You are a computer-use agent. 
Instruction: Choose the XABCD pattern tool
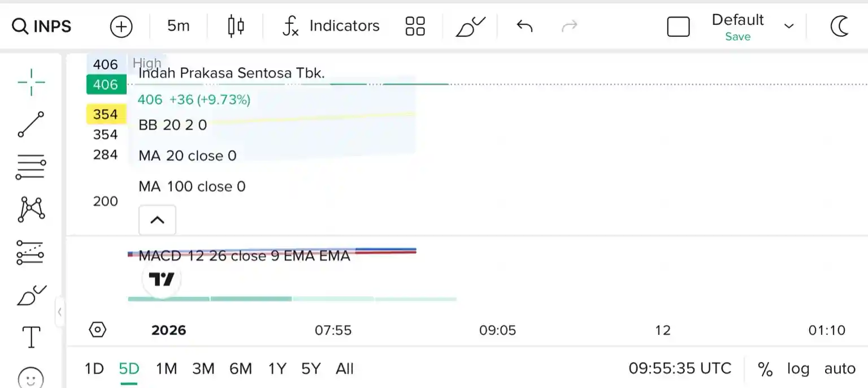click(31, 209)
